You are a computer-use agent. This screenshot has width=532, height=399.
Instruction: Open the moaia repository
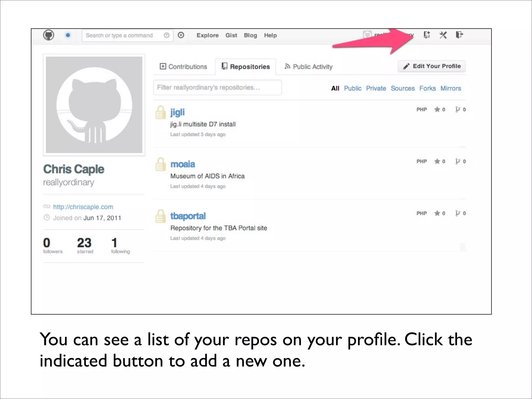point(183,164)
